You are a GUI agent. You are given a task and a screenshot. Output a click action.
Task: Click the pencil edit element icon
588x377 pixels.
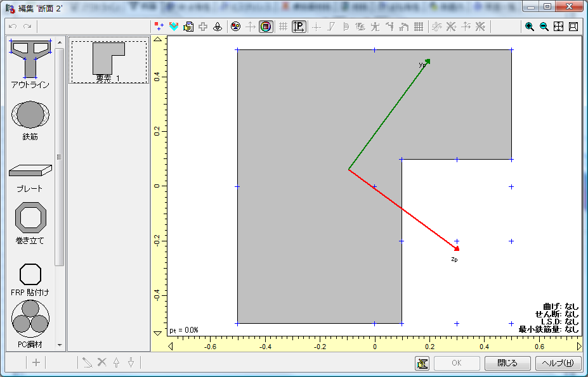coord(88,362)
